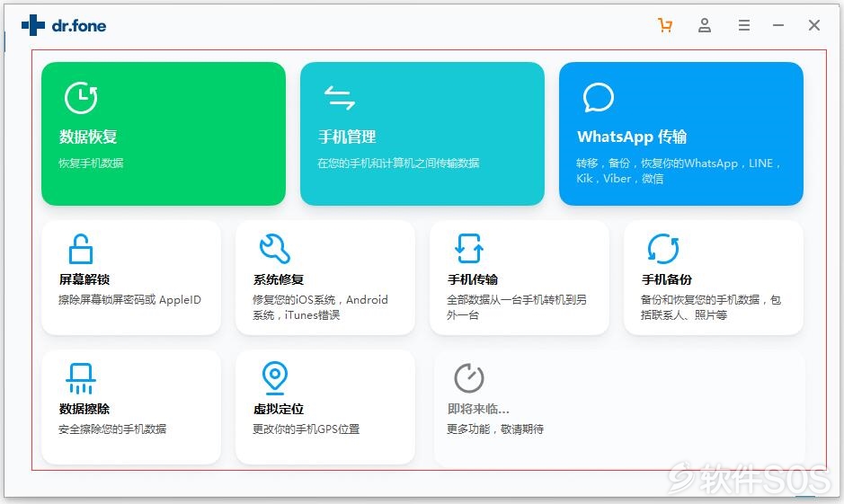Viewport: 844px width, 504px height.
Task: Click the system repair wrench icon
Action: tap(274, 249)
